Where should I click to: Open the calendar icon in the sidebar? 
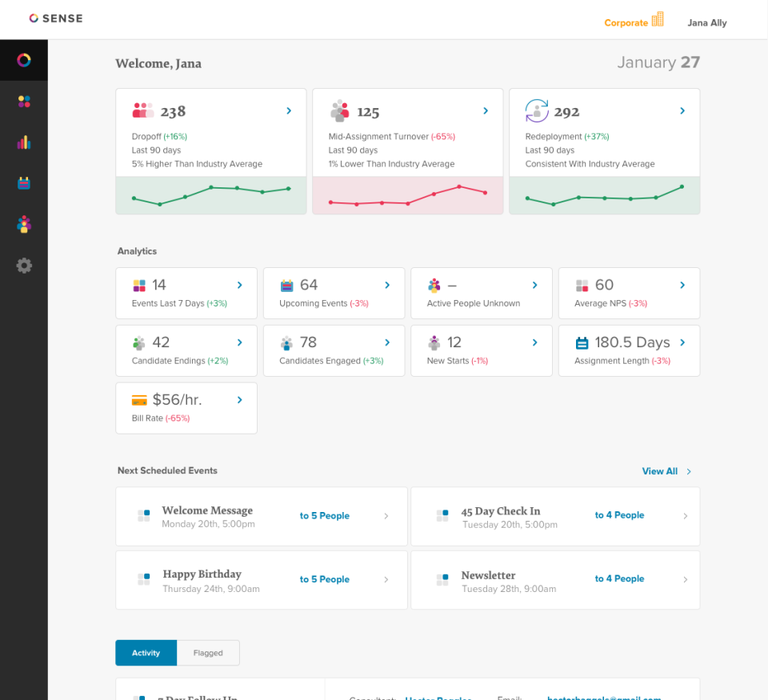(x=24, y=183)
